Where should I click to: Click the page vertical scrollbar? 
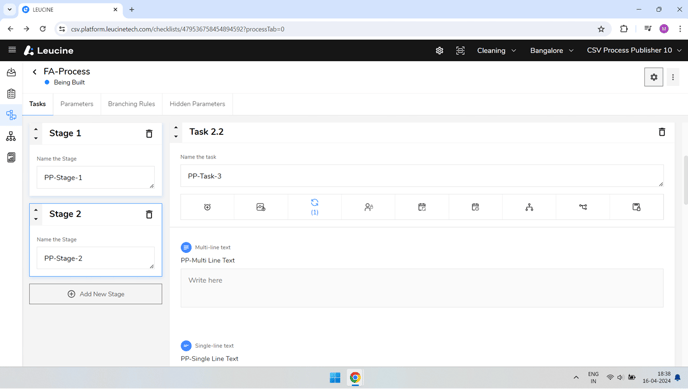tap(685, 180)
